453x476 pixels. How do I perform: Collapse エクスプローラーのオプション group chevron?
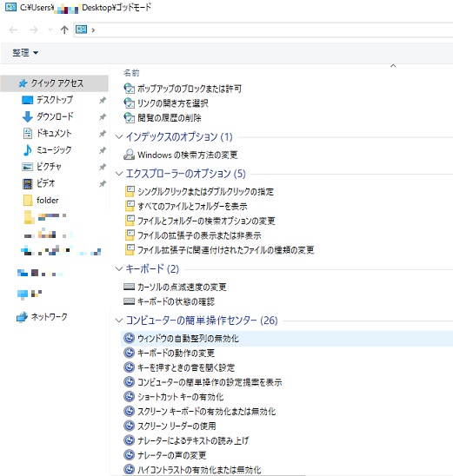point(119,174)
